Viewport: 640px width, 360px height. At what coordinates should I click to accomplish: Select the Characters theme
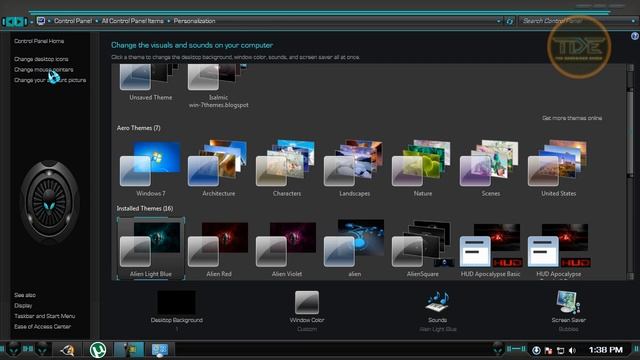tap(287, 169)
